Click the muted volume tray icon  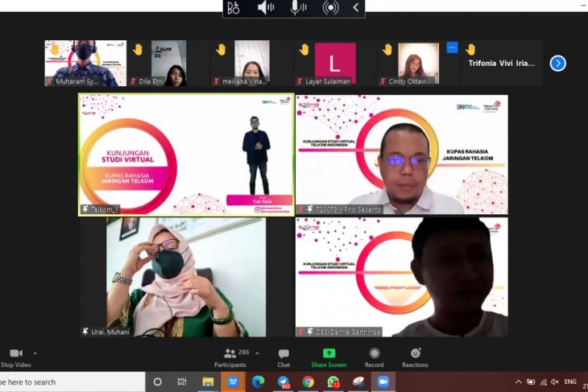coord(555,382)
